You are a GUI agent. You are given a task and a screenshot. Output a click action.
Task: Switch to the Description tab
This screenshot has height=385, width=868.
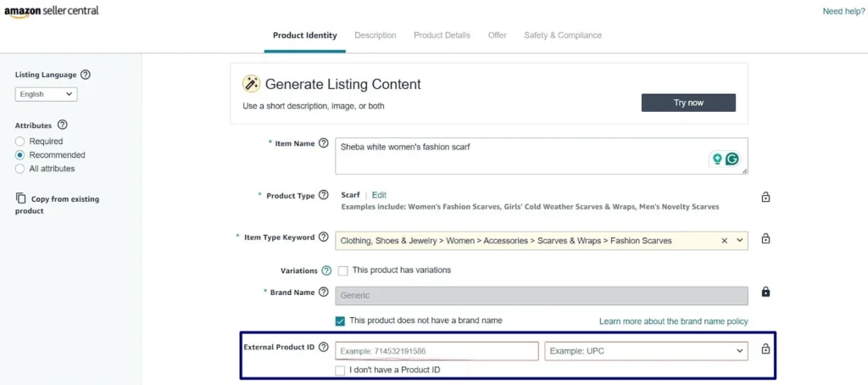(x=376, y=36)
